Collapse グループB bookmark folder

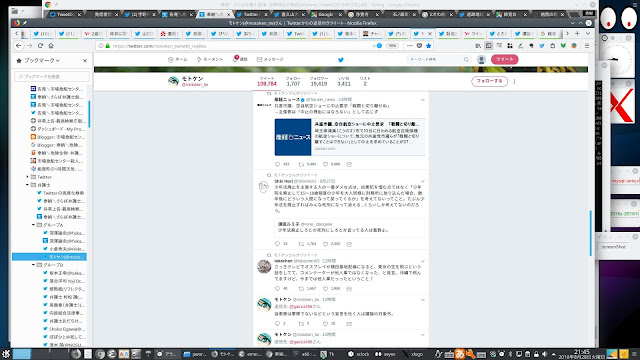pyautogui.click(x=33, y=265)
